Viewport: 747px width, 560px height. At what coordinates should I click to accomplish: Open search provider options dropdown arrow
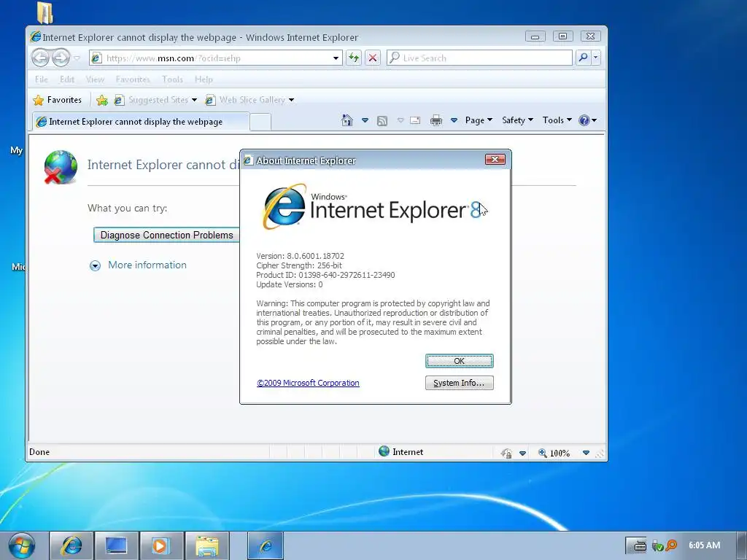coord(595,58)
